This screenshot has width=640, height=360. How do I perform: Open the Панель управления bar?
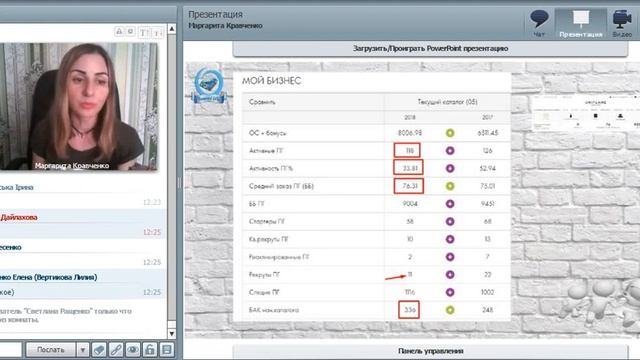[x=430, y=351]
